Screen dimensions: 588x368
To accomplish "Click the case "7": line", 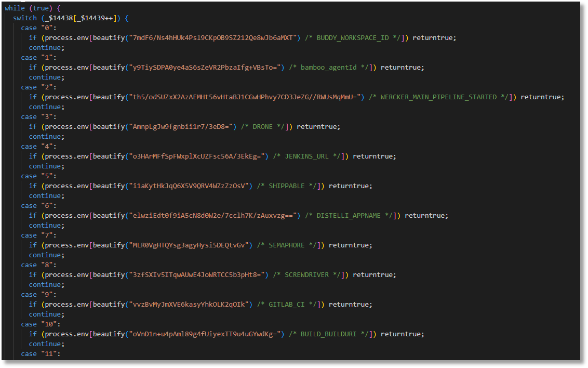I will [x=38, y=235].
